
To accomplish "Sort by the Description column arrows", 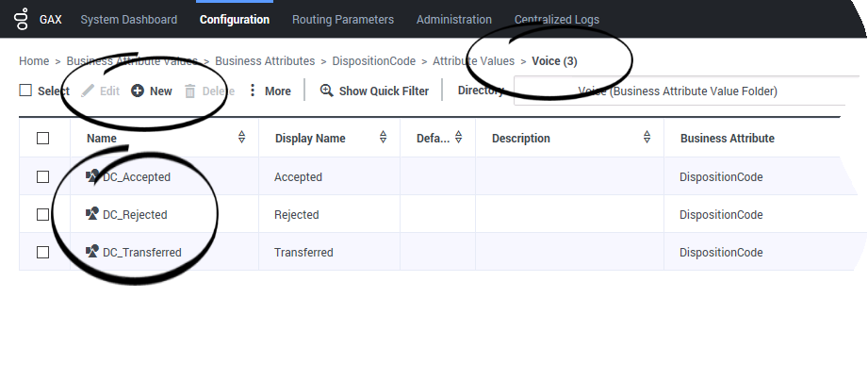I will coord(647,138).
